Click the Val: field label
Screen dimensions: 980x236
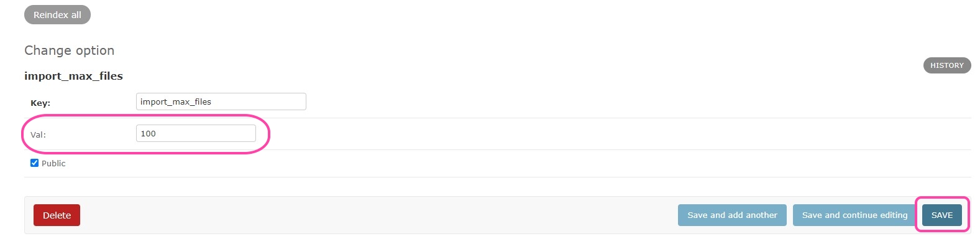[38, 135]
